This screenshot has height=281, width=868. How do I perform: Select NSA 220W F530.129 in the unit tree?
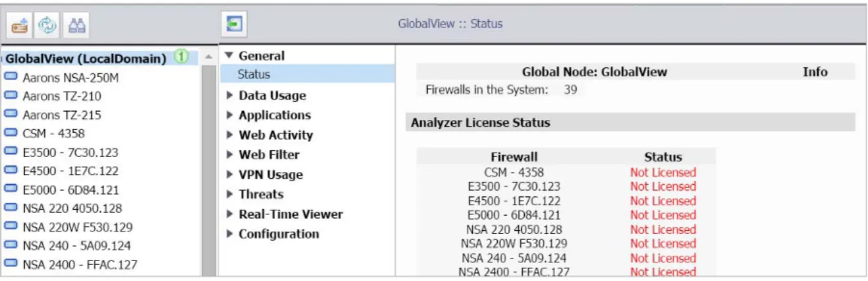pos(77,227)
